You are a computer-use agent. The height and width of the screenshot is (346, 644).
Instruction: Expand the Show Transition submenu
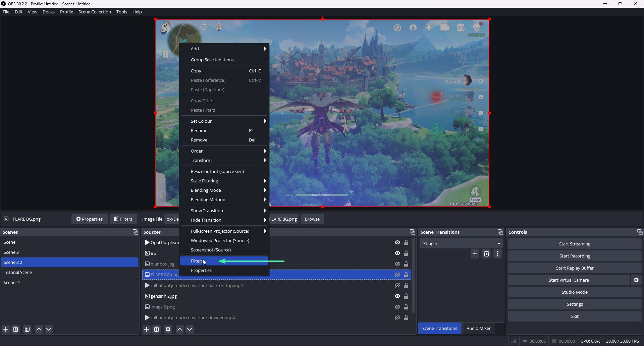coord(224,211)
